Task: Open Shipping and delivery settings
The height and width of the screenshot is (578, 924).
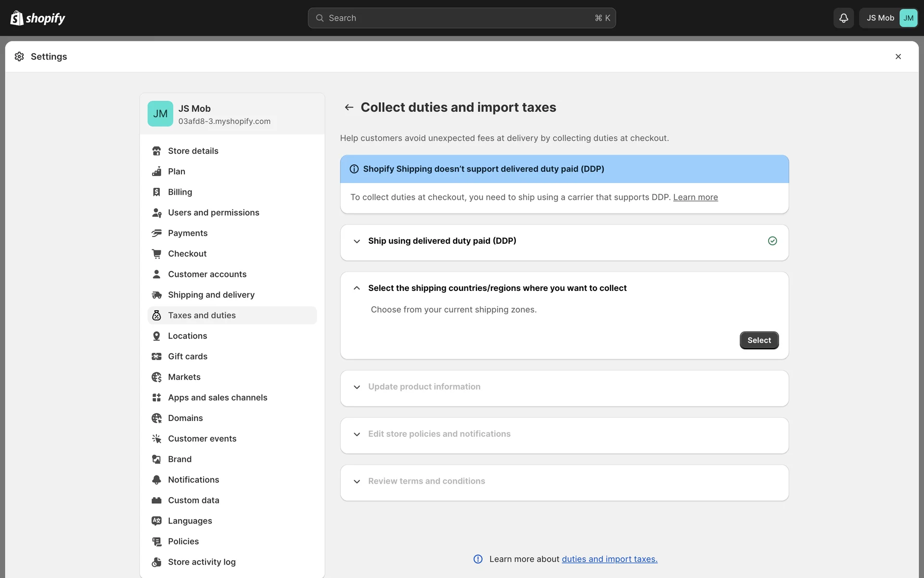Action: click(211, 295)
